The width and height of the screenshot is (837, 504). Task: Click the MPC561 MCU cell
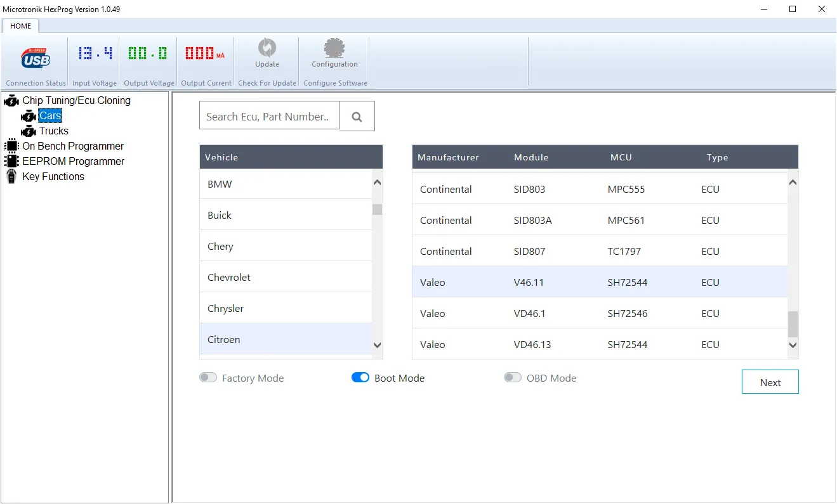(626, 220)
